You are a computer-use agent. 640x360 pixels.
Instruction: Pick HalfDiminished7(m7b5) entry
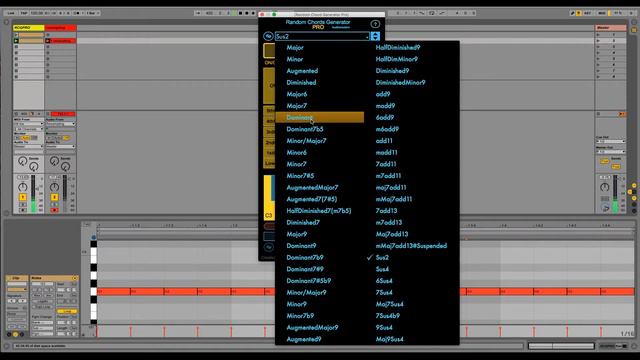point(318,211)
